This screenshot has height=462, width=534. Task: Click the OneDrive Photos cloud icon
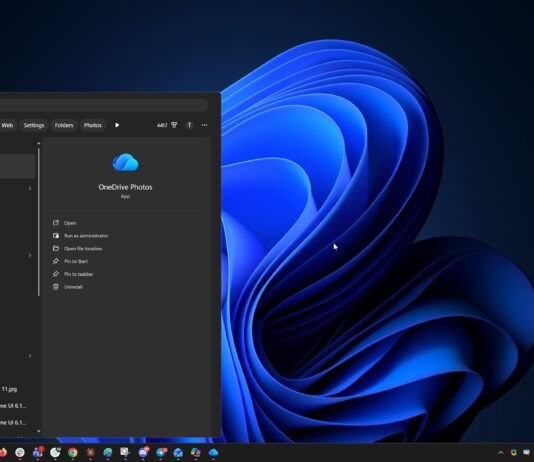click(125, 162)
